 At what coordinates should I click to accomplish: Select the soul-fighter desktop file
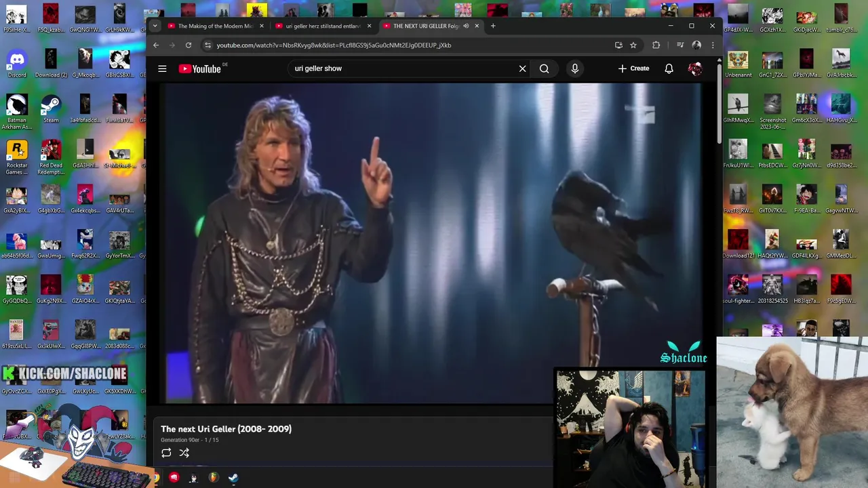(x=738, y=289)
